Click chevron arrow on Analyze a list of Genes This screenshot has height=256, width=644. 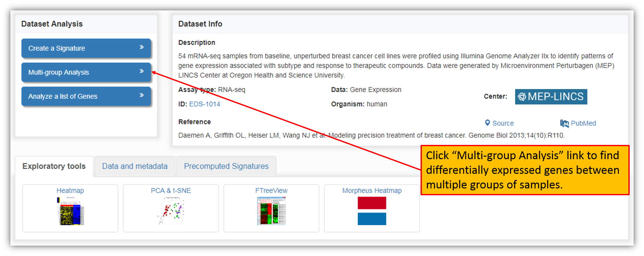tap(141, 95)
